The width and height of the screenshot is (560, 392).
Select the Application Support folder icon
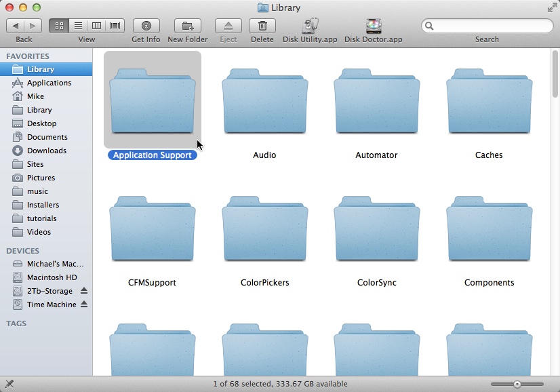pyautogui.click(x=153, y=100)
